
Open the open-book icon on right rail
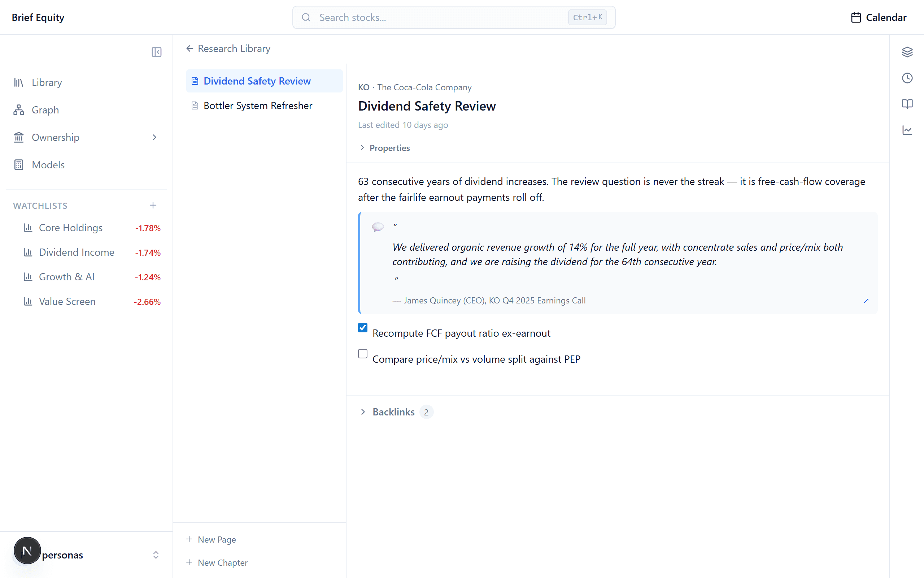[x=907, y=104]
